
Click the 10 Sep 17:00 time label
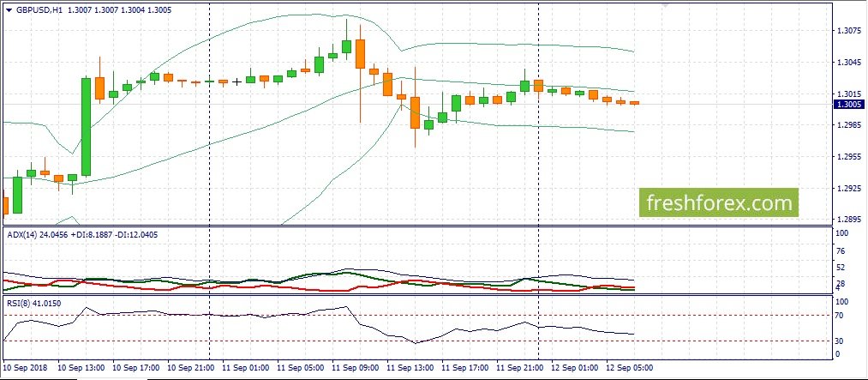click(x=136, y=368)
